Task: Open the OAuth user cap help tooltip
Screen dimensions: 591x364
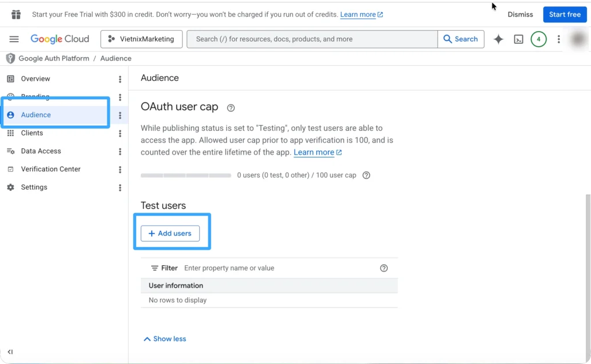Action: pos(230,108)
